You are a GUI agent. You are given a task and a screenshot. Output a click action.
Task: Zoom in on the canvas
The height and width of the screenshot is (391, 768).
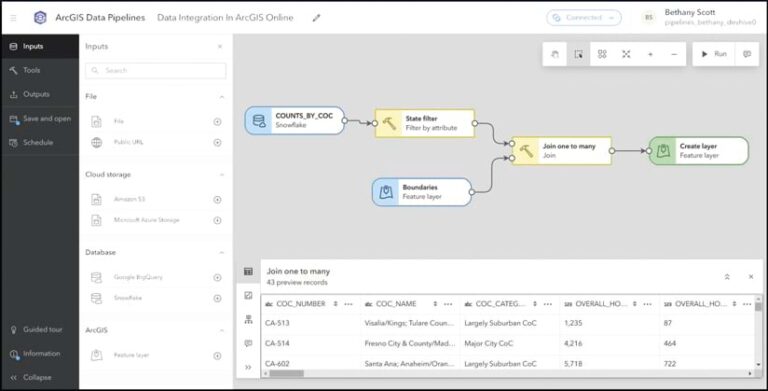[650, 54]
